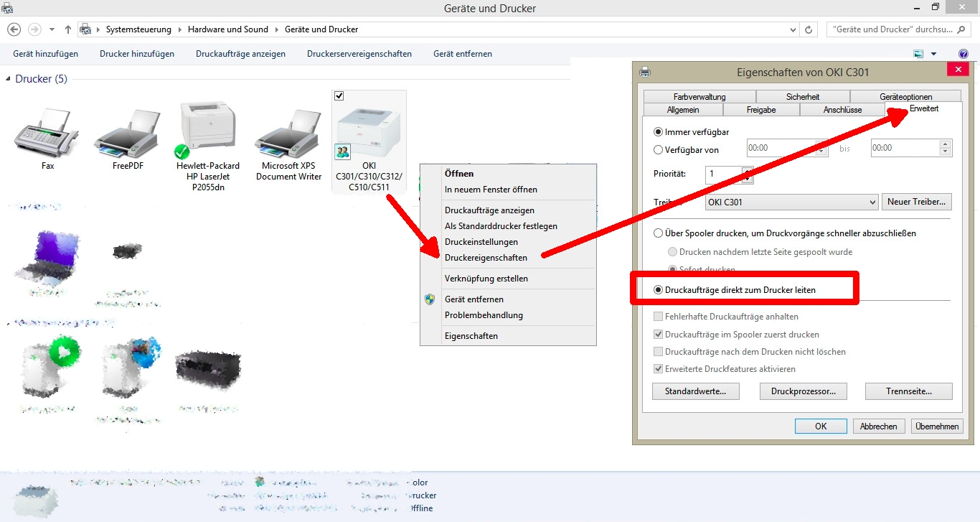Open the 'Druckprozessor...' dialog button
The height and width of the screenshot is (522, 980).
803,391
